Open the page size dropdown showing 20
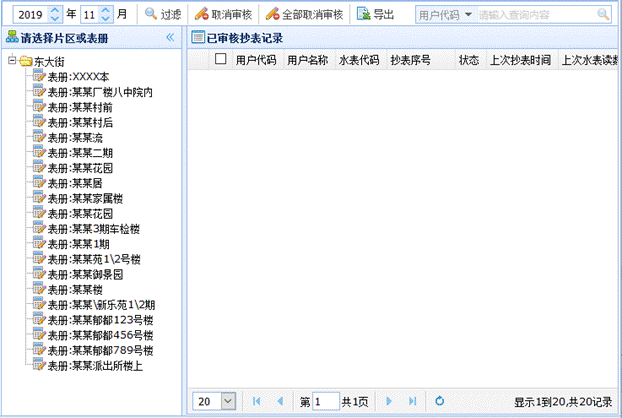Screen dimensions: 622x418 tap(228, 401)
